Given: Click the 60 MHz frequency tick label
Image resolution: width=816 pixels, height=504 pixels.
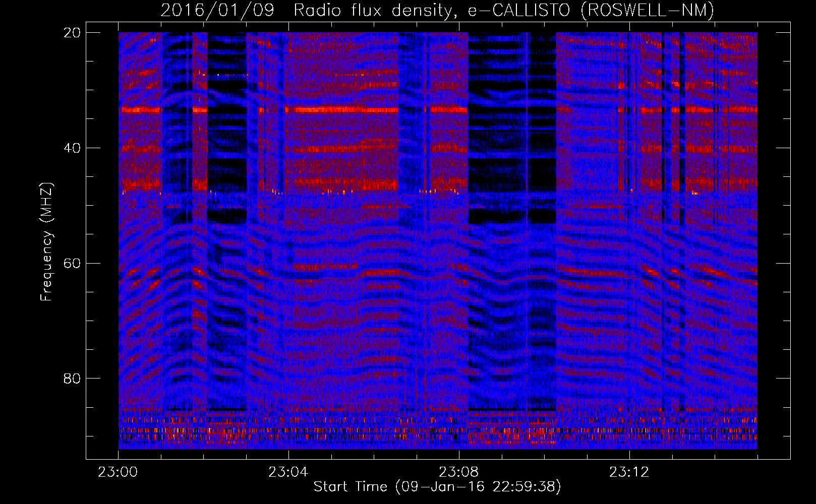Looking at the screenshot, I should [73, 264].
